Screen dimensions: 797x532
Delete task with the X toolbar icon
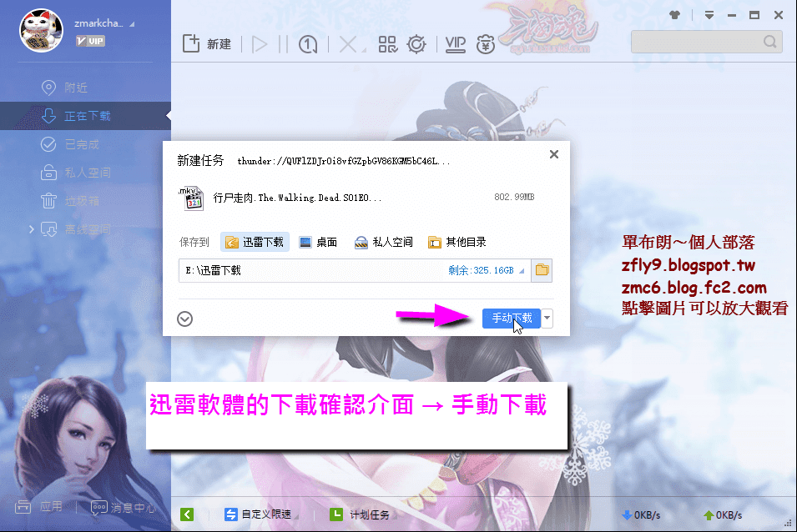[348, 45]
